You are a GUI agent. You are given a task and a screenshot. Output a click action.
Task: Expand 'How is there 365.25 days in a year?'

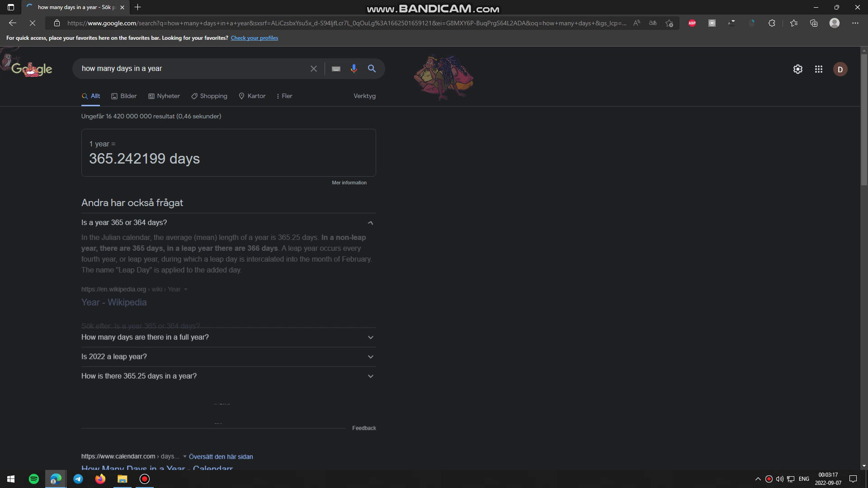point(370,375)
